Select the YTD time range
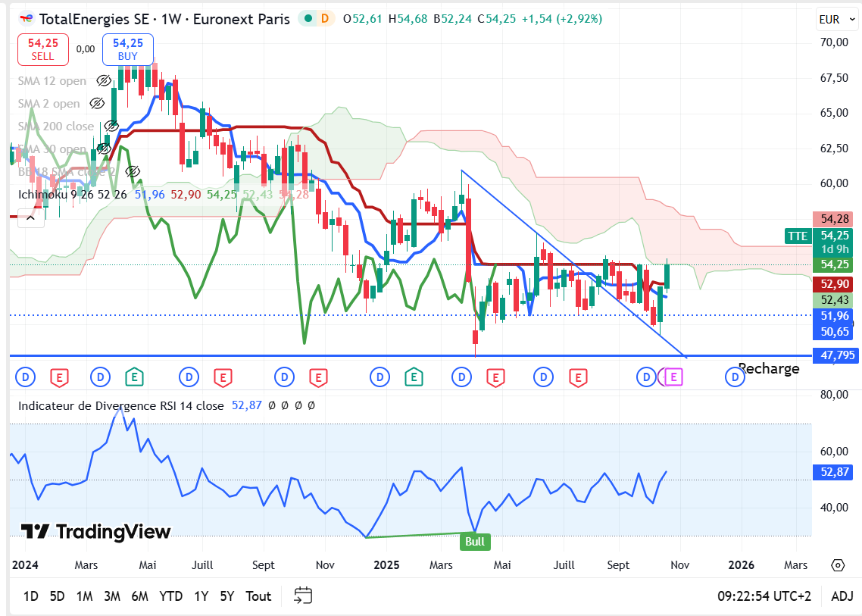Screen dimensions: 862x616 (170, 596)
